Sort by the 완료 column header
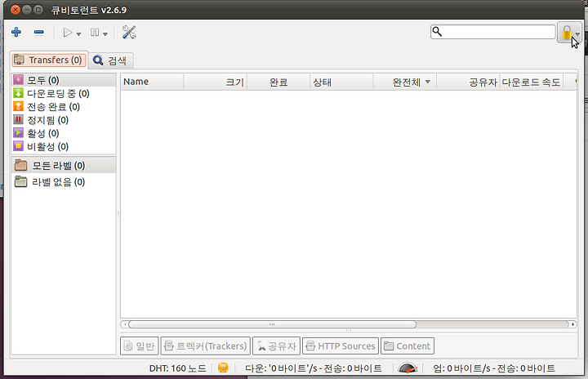This screenshot has width=588, height=379. point(278,82)
